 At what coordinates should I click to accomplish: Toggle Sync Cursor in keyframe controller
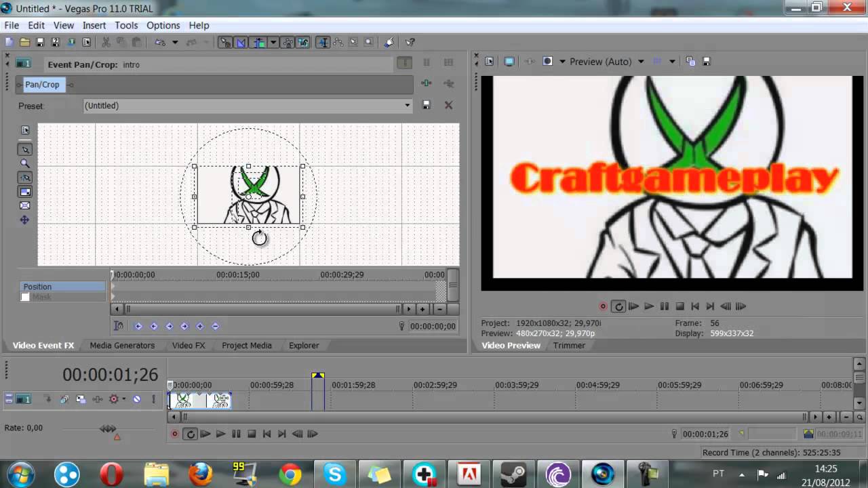pyautogui.click(x=119, y=326)
